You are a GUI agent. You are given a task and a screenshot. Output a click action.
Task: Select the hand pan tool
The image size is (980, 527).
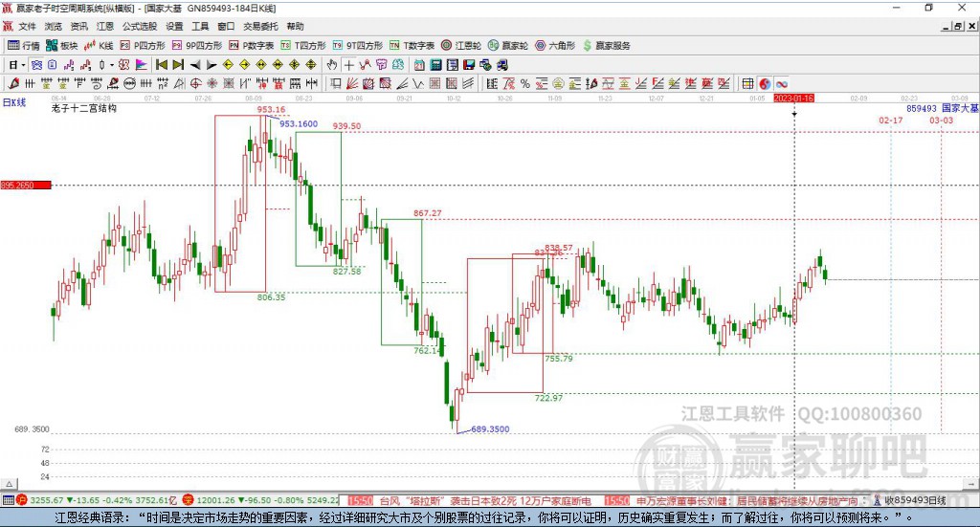[332, 65]
